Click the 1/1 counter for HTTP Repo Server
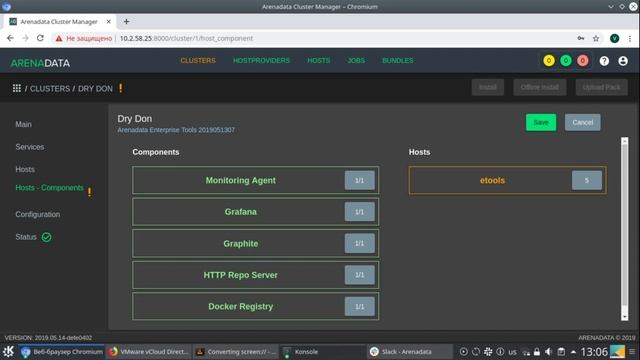The image size is (640, 360). tap(359, 275)
